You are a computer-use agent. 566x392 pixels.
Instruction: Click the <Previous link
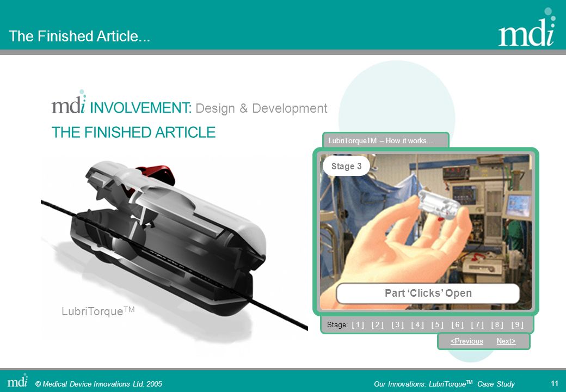pyautogui.click(x=467, y=341)
